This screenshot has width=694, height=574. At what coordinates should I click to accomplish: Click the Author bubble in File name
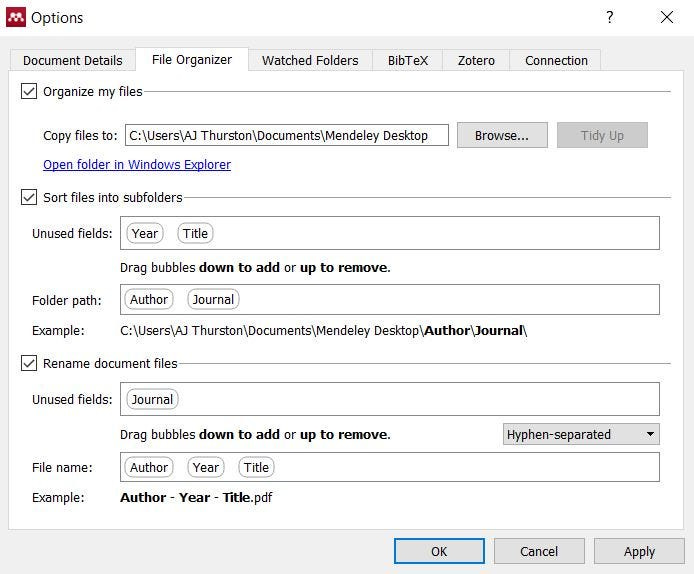(x=149, y=467)
